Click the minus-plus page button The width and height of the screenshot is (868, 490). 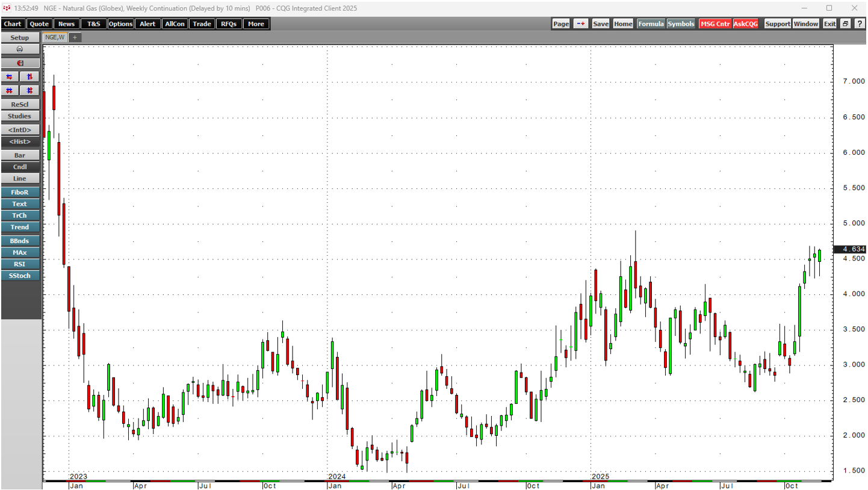click(580, 23)
